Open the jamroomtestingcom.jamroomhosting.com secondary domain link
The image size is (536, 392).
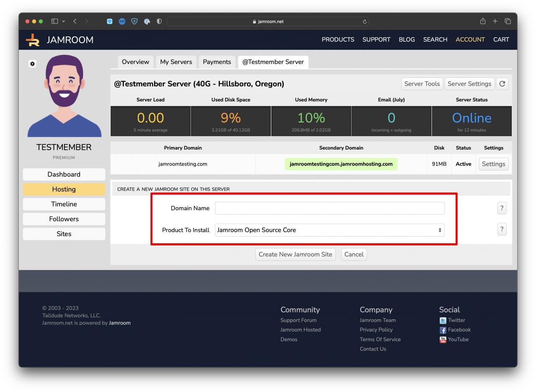(x=341, y=164)
